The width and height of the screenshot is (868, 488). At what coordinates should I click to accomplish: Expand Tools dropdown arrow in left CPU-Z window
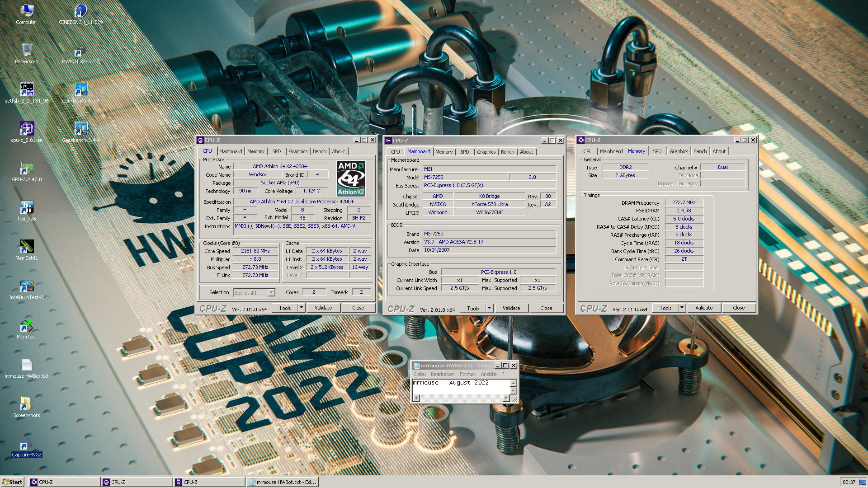[301, 308]
